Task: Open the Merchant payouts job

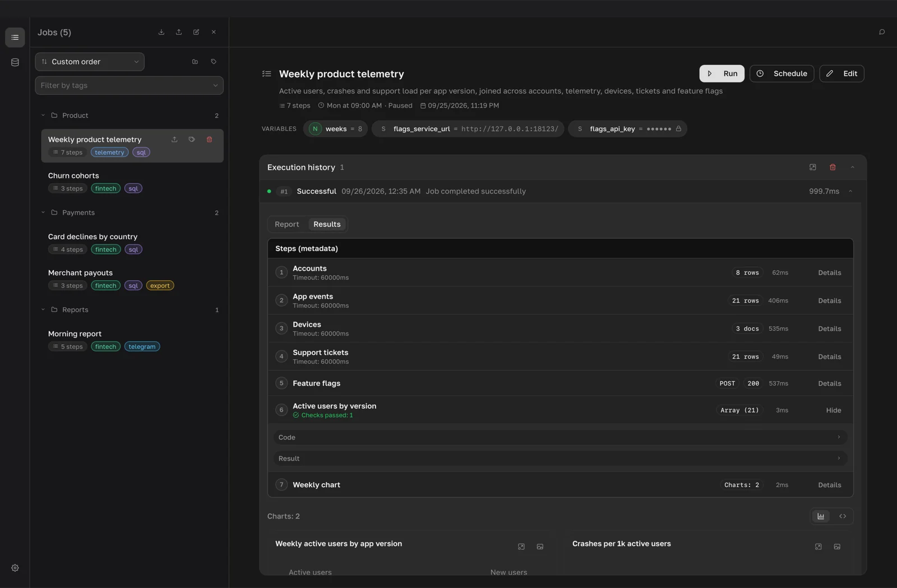Action: (x=132, y=279)
